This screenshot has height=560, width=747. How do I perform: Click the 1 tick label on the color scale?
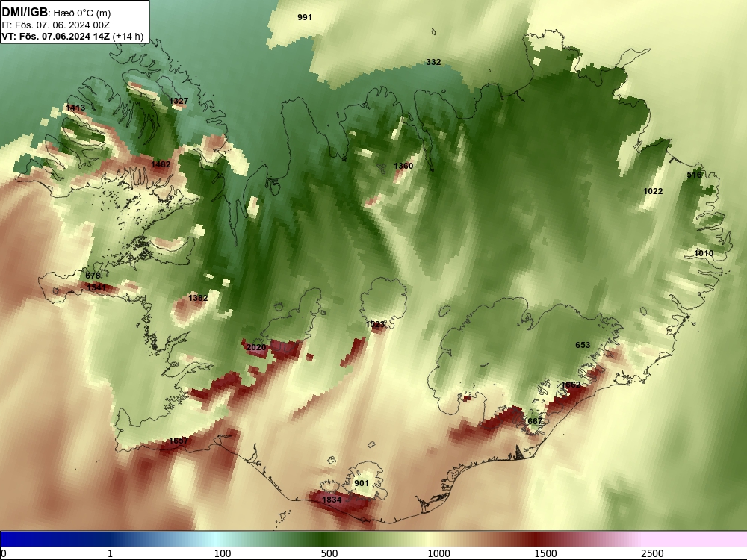pos(110,553)
